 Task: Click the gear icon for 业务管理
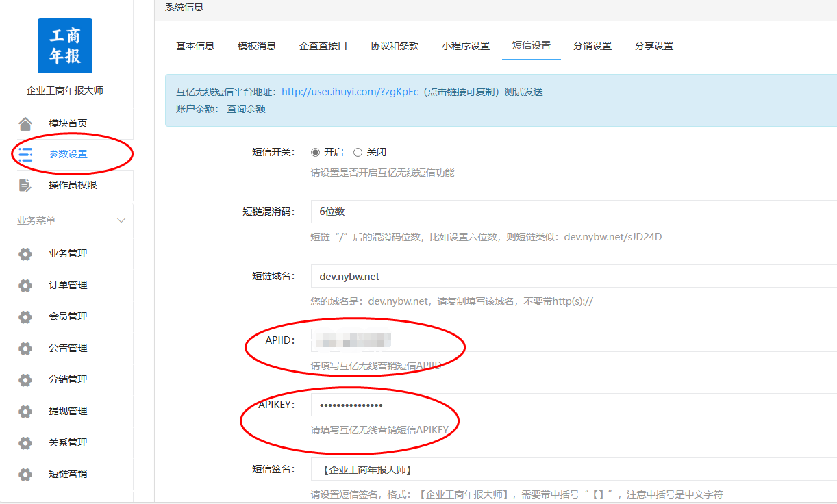(x=25, y=254)
